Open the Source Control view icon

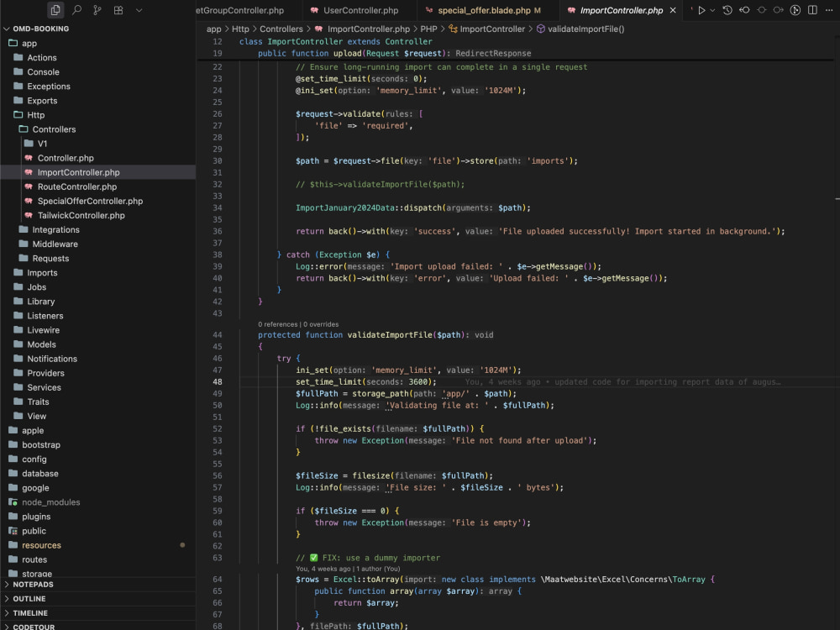click(97, 9)
